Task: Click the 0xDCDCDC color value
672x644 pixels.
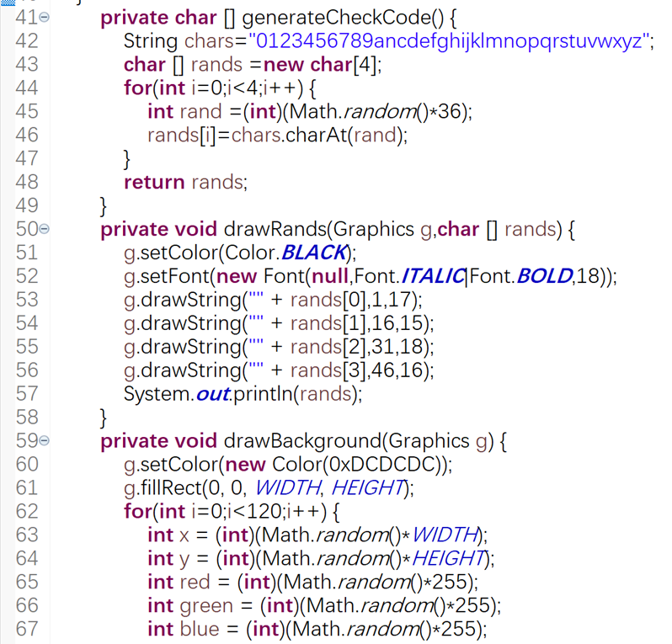Action: 381,465
